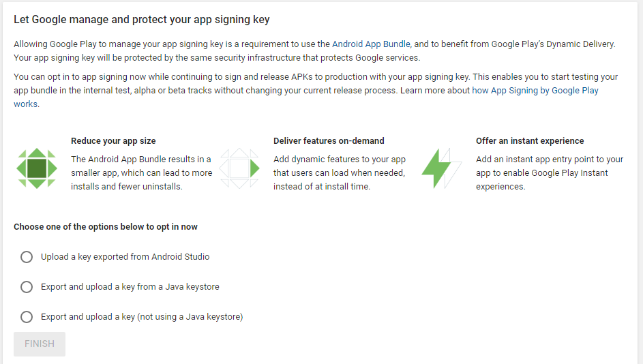Click the Offer an instant experience heading
Screen dimensions: 643x364
click(x=530, y=141)
